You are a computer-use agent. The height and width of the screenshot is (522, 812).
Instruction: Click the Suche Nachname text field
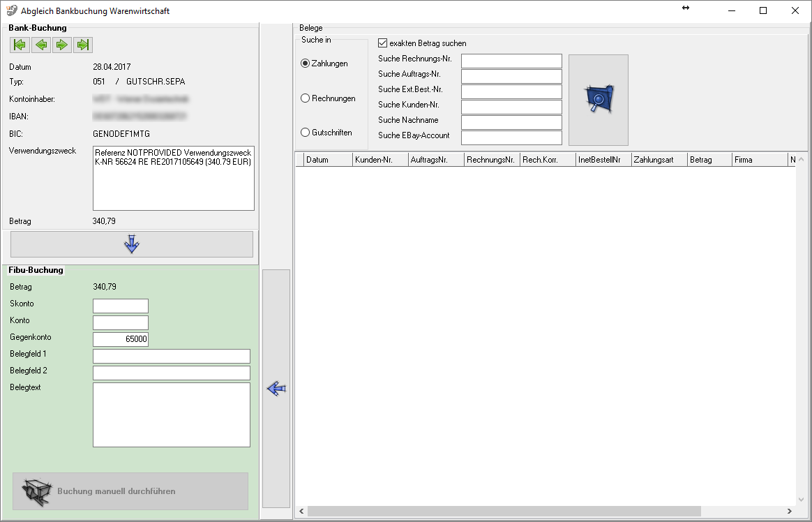511,122
